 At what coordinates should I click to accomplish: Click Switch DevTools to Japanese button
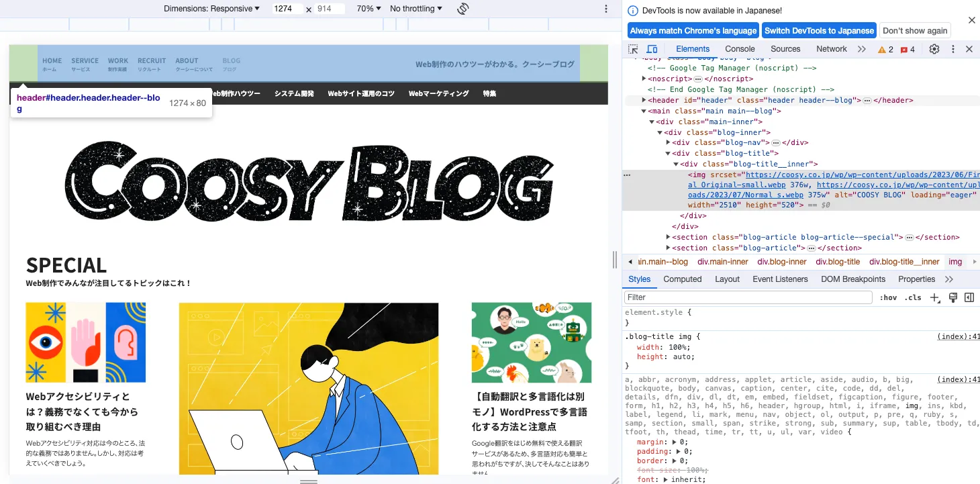click(x=819, y=31)
